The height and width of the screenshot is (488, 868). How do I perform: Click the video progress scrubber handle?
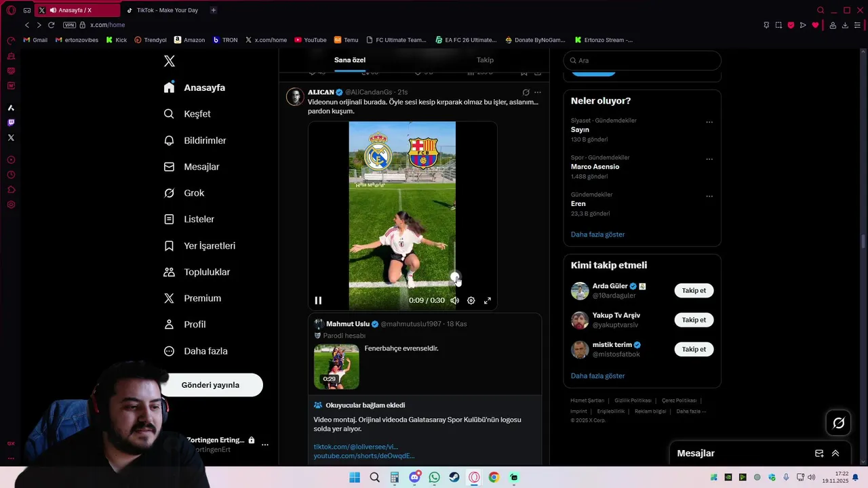(x=456, y=277)
